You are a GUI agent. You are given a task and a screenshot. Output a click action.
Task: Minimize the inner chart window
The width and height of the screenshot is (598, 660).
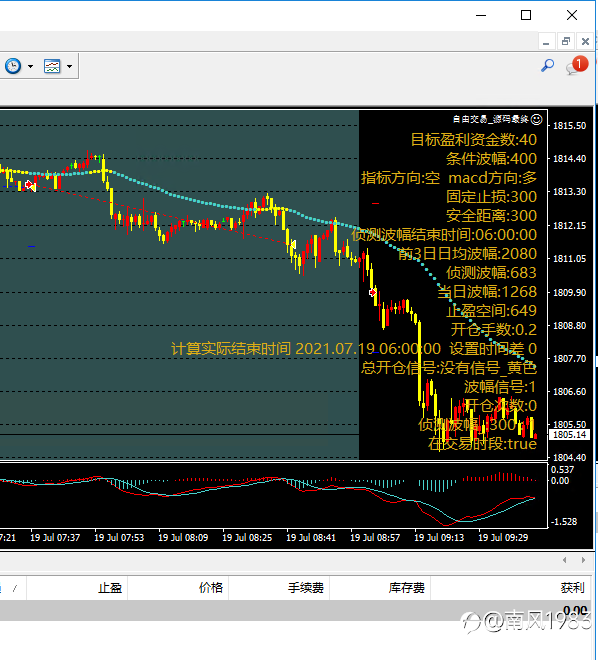click(x=546, y=41)
